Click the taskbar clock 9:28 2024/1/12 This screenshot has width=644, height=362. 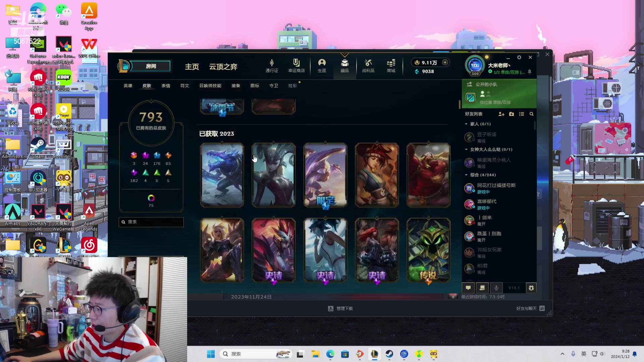620,354
